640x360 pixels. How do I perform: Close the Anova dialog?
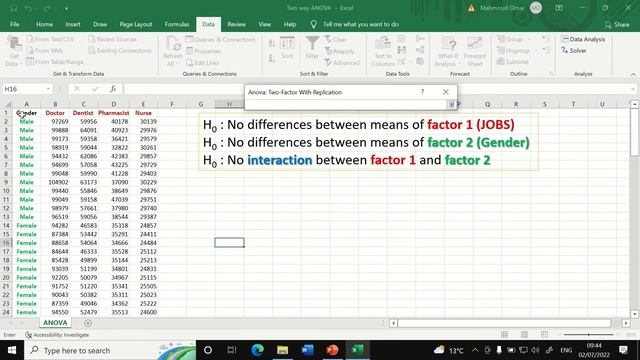click(x=446, y=92)
